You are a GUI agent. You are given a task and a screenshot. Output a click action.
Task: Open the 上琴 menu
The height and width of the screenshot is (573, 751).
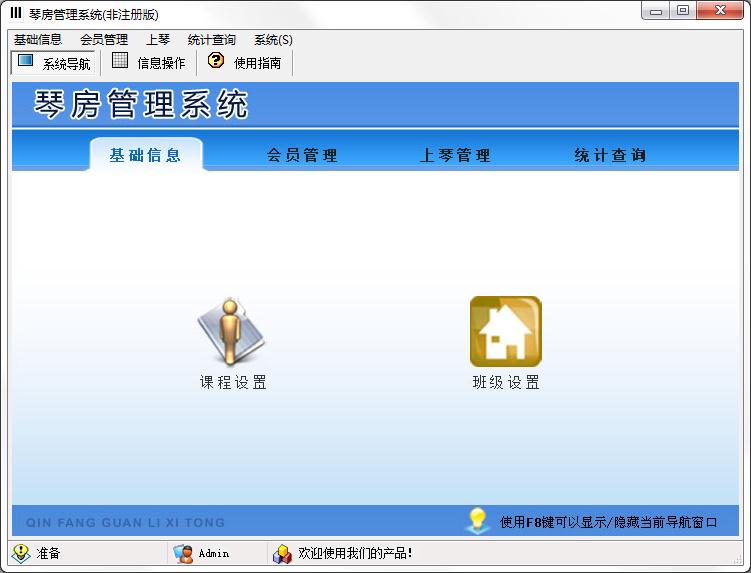pos(158,40)
